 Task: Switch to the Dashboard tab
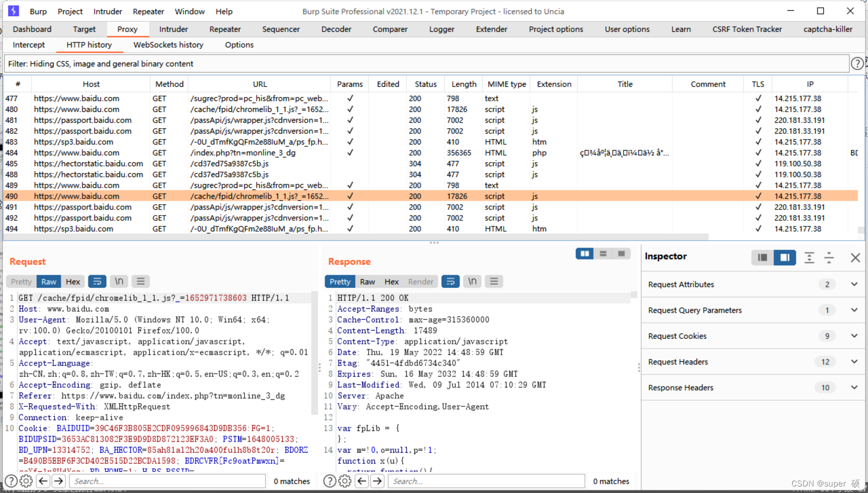(32, 29)
